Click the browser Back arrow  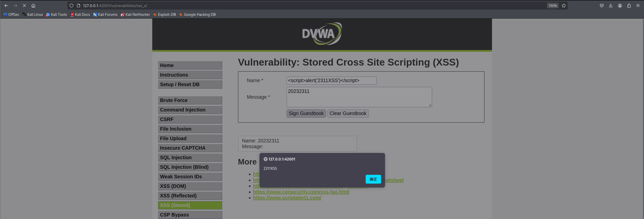(6, 6)
